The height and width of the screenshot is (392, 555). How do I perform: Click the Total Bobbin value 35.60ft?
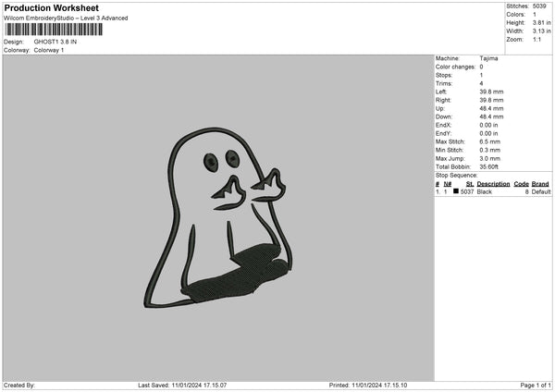coord(488,167)
